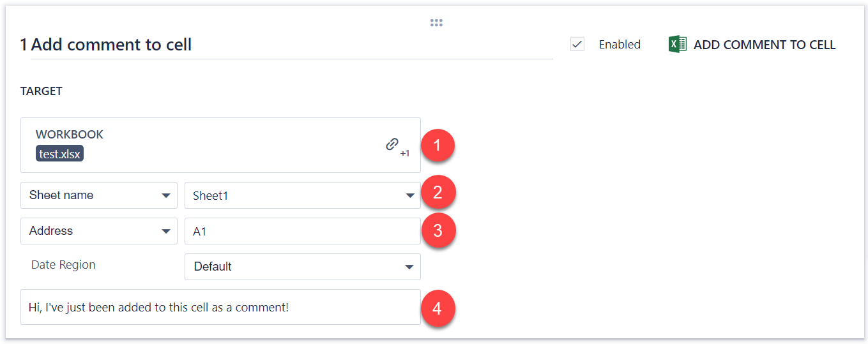Screen dimensions: 868x344
Task: Click red annotation marker number 1
Action: click(x=438, y=146)
